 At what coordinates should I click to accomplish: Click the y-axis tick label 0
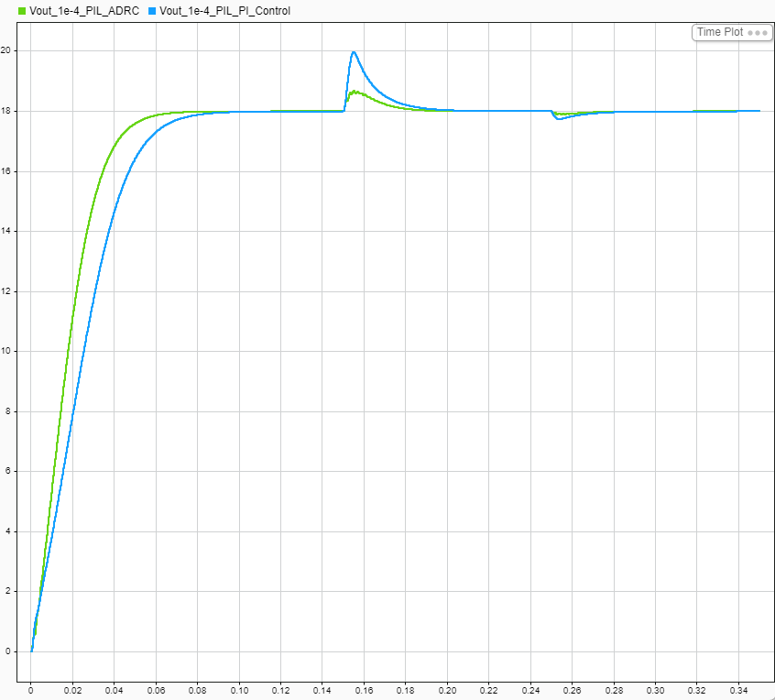(7, 651)
